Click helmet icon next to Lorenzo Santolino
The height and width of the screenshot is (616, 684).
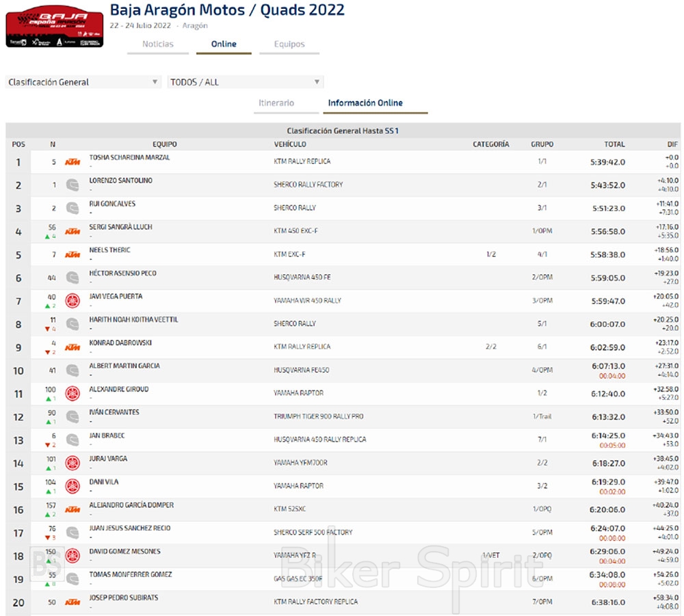(x=72, y=185)
